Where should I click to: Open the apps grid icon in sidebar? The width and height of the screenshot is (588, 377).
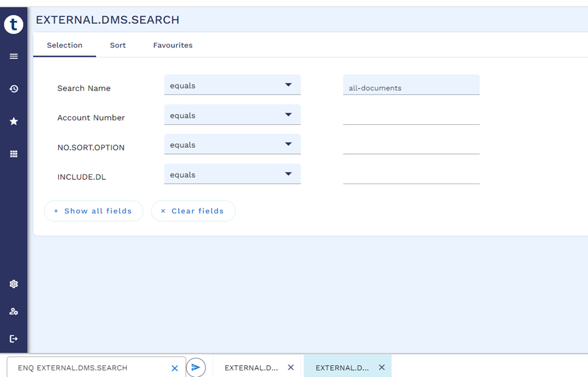tap(13, 154)
